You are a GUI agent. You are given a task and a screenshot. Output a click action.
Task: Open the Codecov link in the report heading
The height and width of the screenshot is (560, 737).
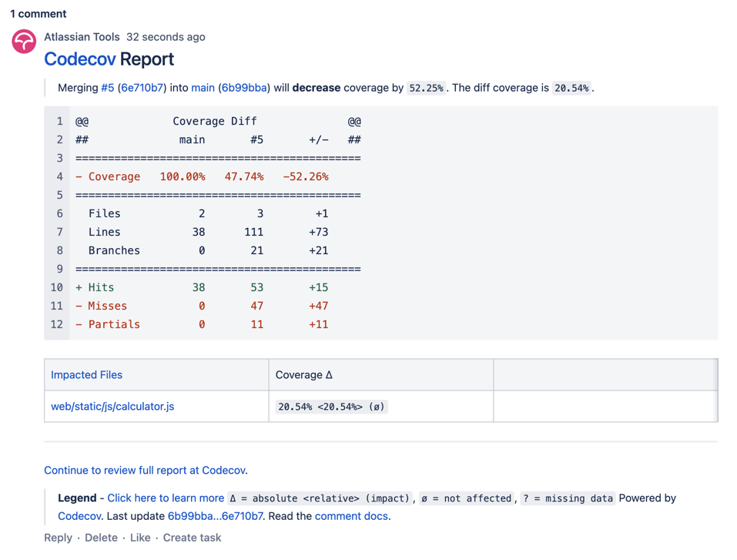(x=80, y=59)
